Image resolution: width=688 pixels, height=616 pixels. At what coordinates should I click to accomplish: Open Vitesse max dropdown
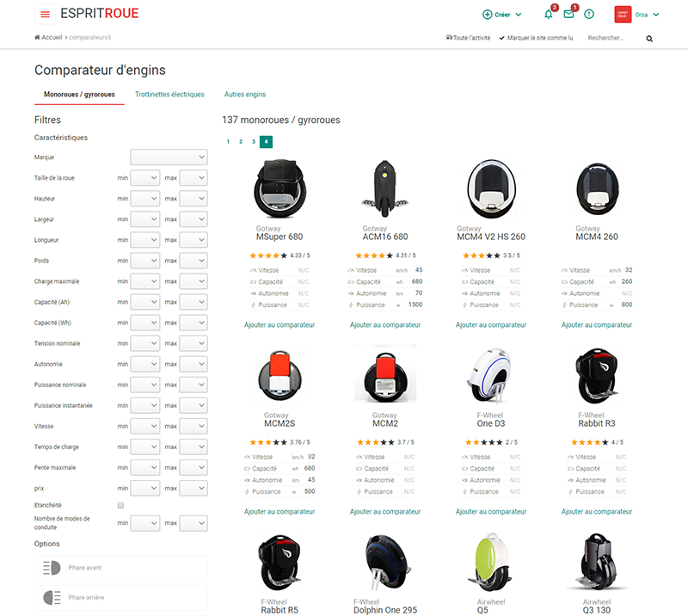pyautogui.click(x=193, y=426)
